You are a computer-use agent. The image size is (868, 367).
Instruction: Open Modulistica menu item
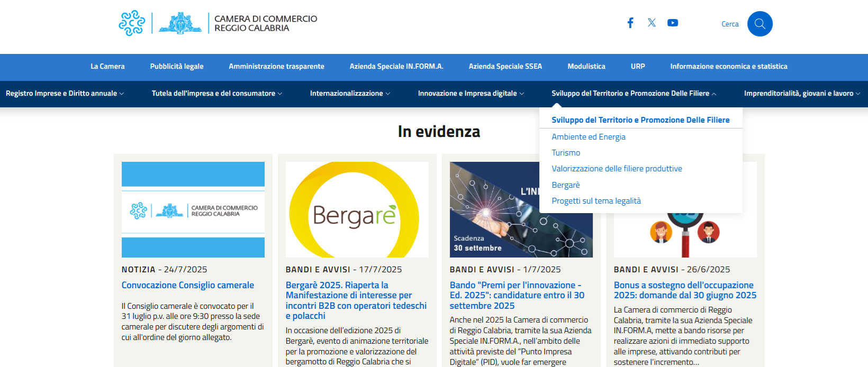coord(586,67)
